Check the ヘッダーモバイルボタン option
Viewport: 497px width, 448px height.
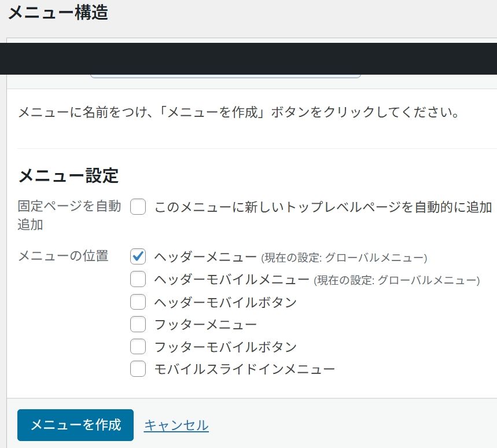(x=138, y=302)
